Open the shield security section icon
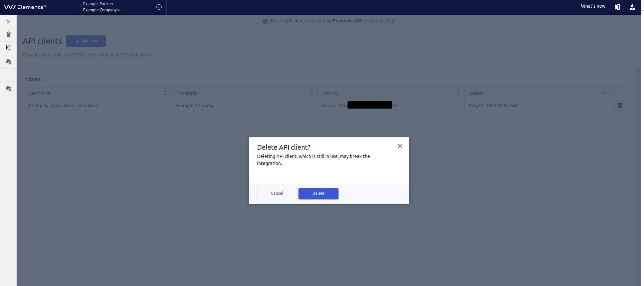 pyautogui.click(x=8, y=48)
